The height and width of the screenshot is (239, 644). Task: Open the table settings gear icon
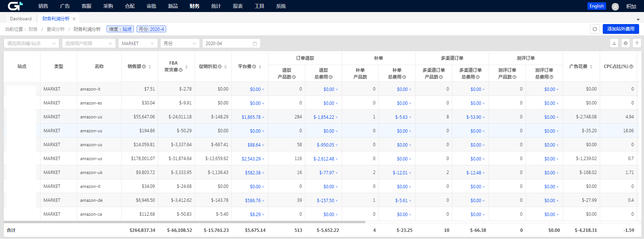point(626,43)
